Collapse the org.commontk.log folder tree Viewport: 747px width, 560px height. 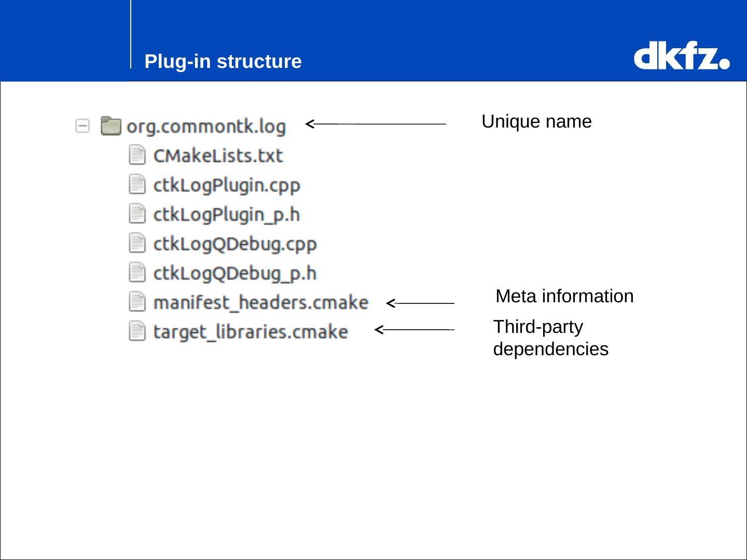pyautogui.click(x=82, y=126)
